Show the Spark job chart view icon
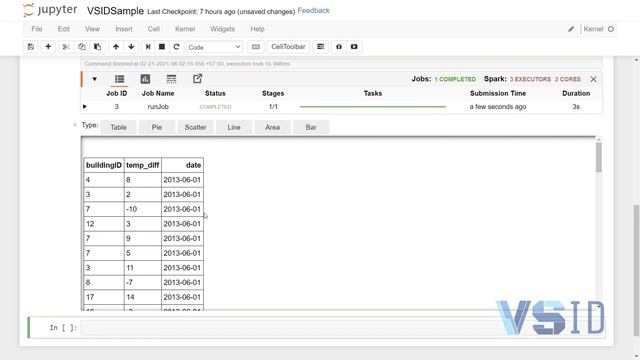The image size is (640, 360). click(x=145, y=79)
